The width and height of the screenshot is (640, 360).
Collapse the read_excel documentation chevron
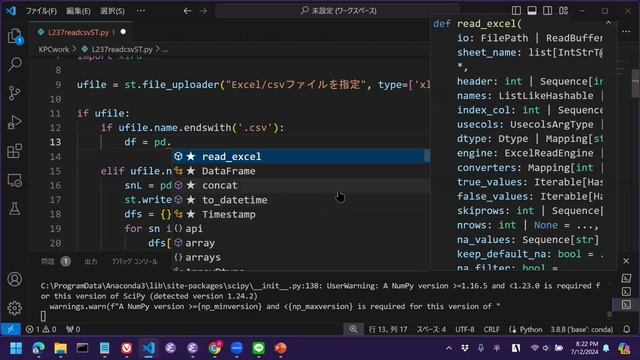[x=609, y=24]
